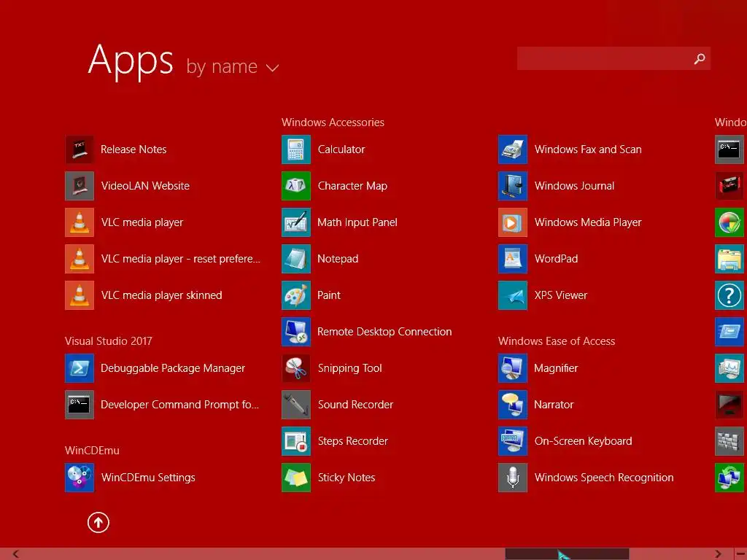
Task: Launch Snipping Tool scissors icon
Action: [296, 368]
